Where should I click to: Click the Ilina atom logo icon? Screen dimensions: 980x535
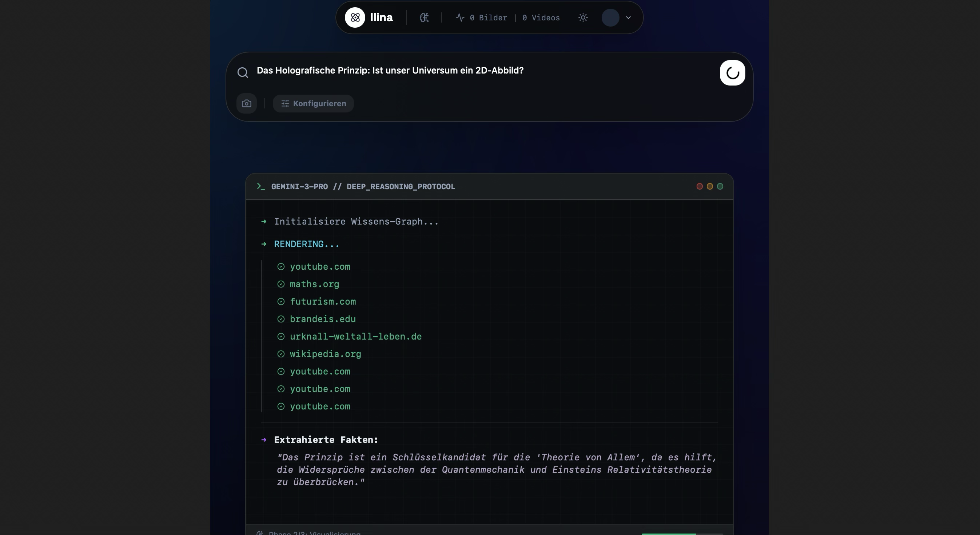point(355,17)
